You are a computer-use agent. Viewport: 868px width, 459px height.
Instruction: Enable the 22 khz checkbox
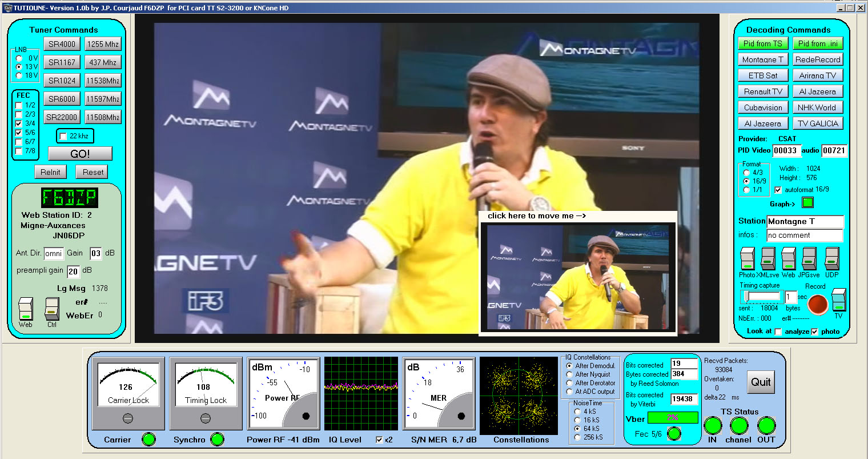63,136
